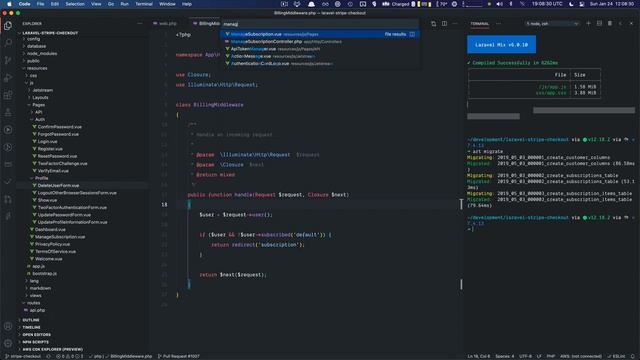This screenshot has width=640, height=360.
Task: Open the more panel views ellipsis beside TERMINAL
Action: (498, 24)
